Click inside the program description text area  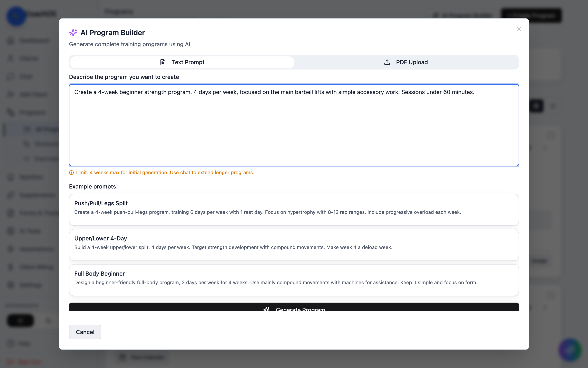294,125
